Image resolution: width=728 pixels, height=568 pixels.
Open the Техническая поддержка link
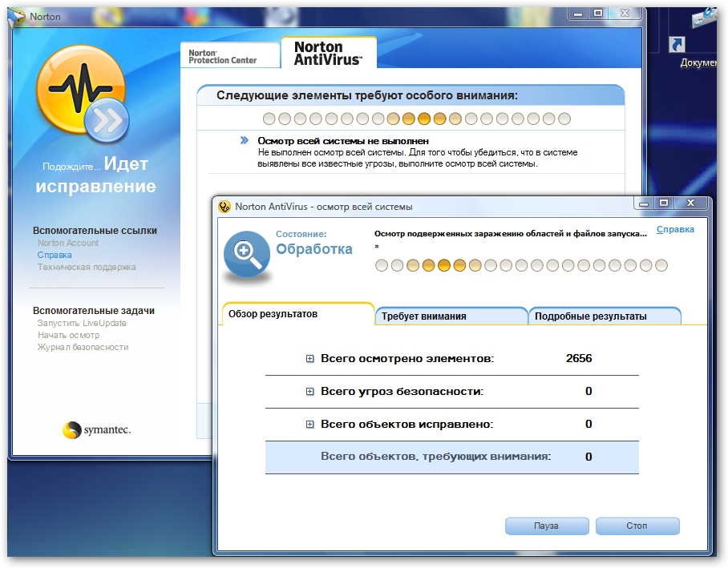point(87,267)
